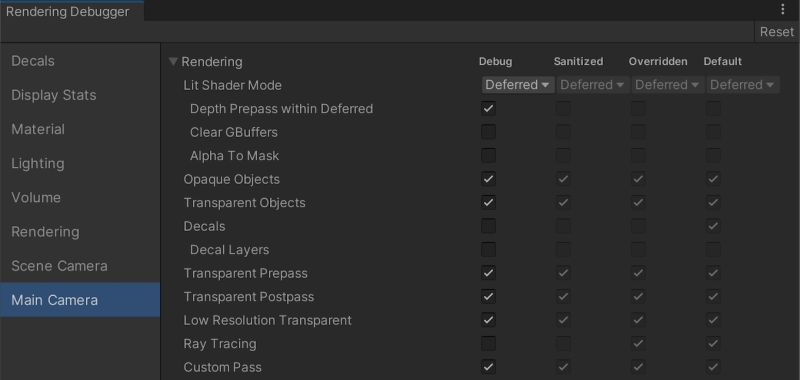Open the Overridden Lit Shader Mode dropdown
This screenshot has width=800, height=380.
click(x=668, y=85)
